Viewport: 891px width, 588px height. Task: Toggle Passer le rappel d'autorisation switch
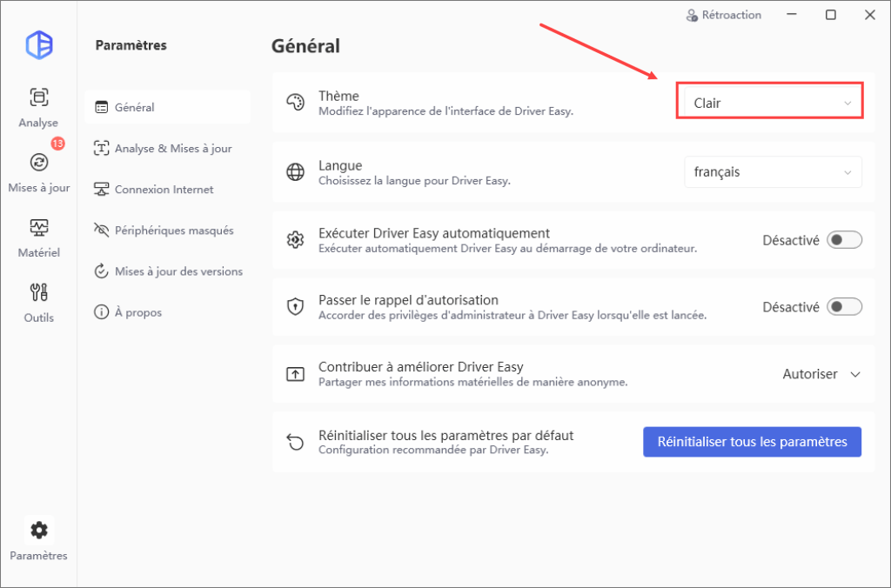coord(844,307)
